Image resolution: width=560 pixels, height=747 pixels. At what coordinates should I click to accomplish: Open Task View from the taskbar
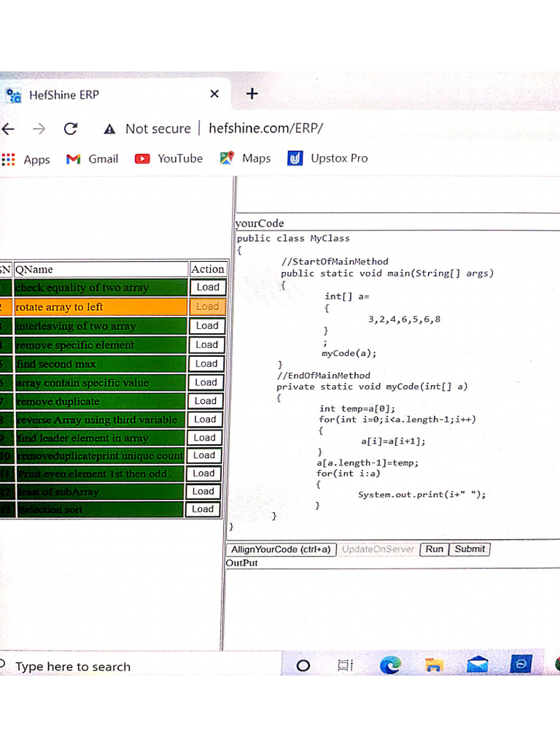345,665
